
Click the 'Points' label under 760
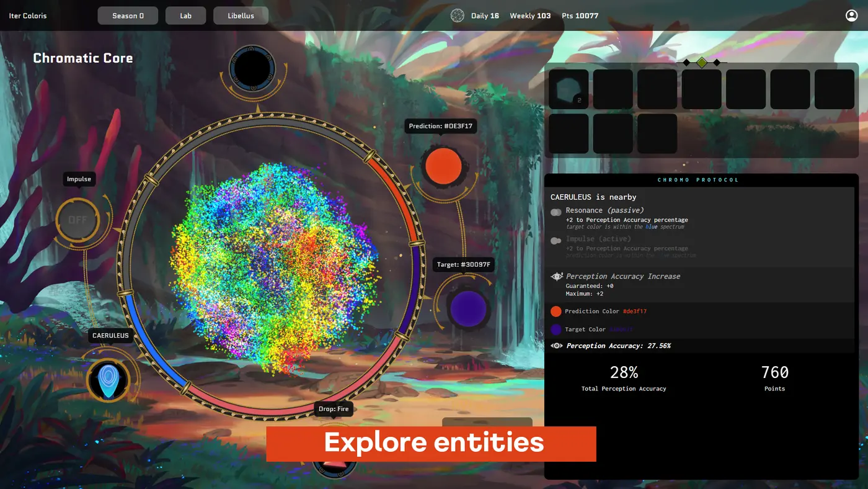point(774,388)
